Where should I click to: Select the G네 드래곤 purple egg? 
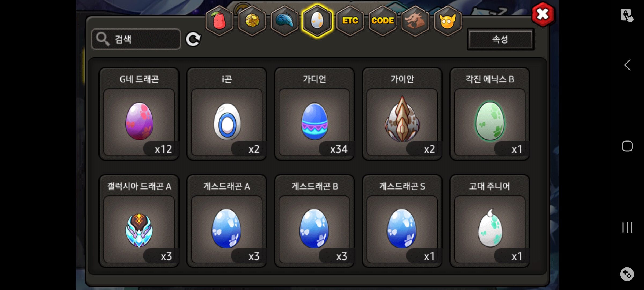(139, 114)
